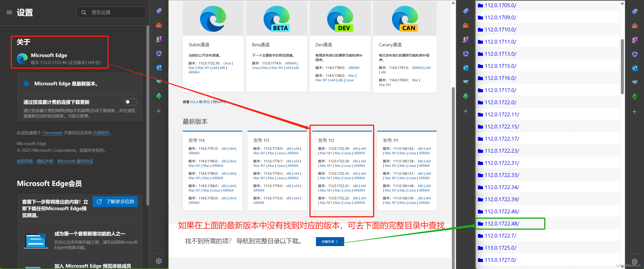The width and height of the screenshot is (644, 269).
Task: Click the Edge Stable channel logo
Action: (x=213, y=18)
